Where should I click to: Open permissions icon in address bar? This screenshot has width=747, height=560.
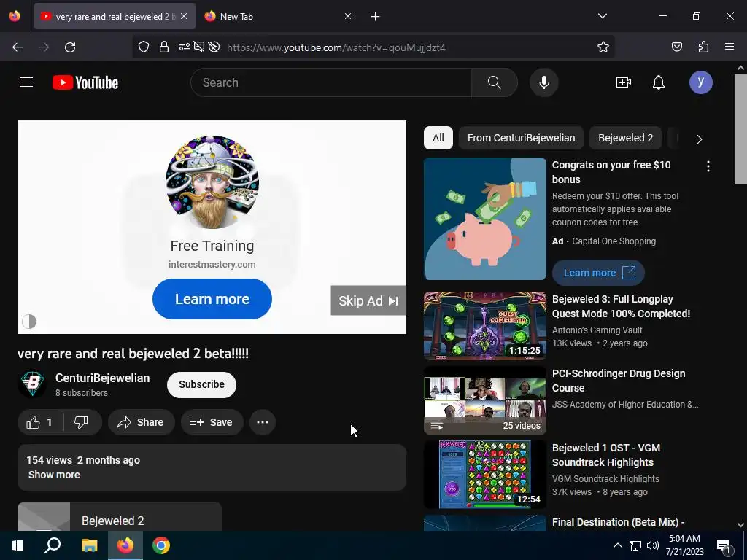pyautogui.click(x=184, y=47)
